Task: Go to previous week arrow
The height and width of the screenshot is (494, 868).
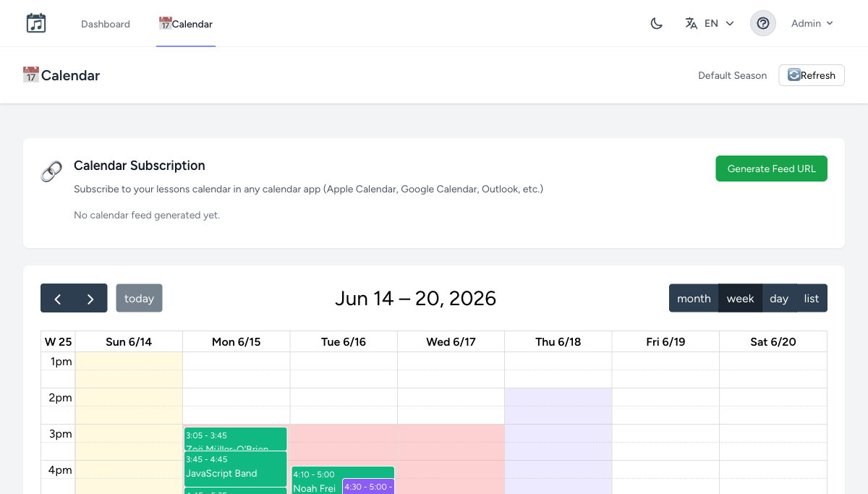Action: click(57, 298)
